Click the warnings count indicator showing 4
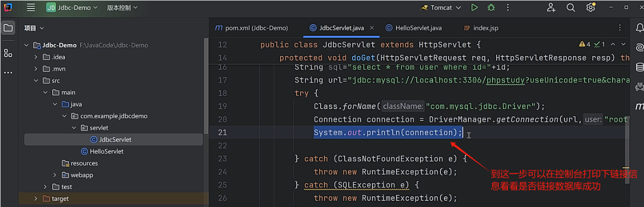 (x=585, y=45)
